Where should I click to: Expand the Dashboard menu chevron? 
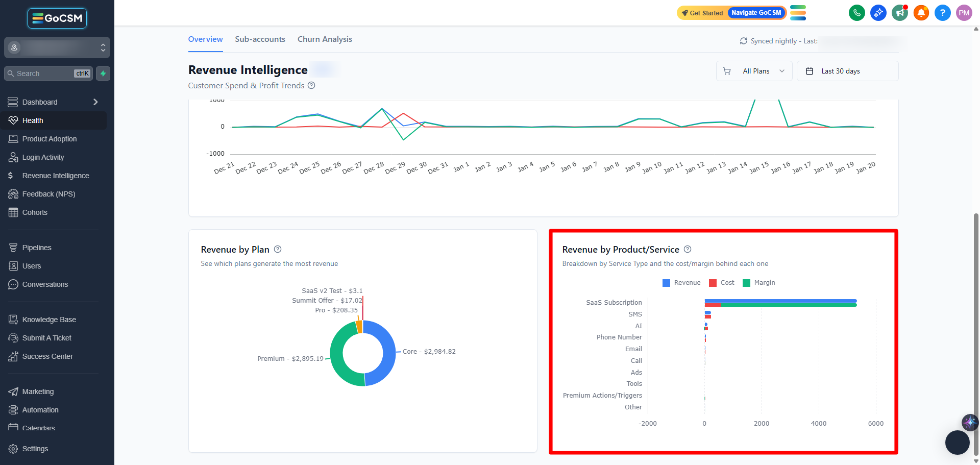[x=95, y=102]
